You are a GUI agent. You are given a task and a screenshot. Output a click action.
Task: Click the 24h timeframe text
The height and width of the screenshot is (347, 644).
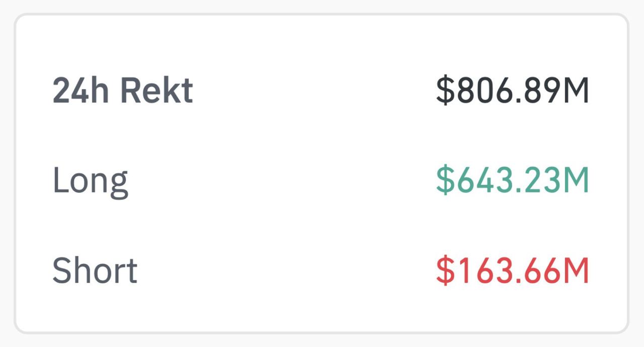pyautogui.click(x=83, y=91)
